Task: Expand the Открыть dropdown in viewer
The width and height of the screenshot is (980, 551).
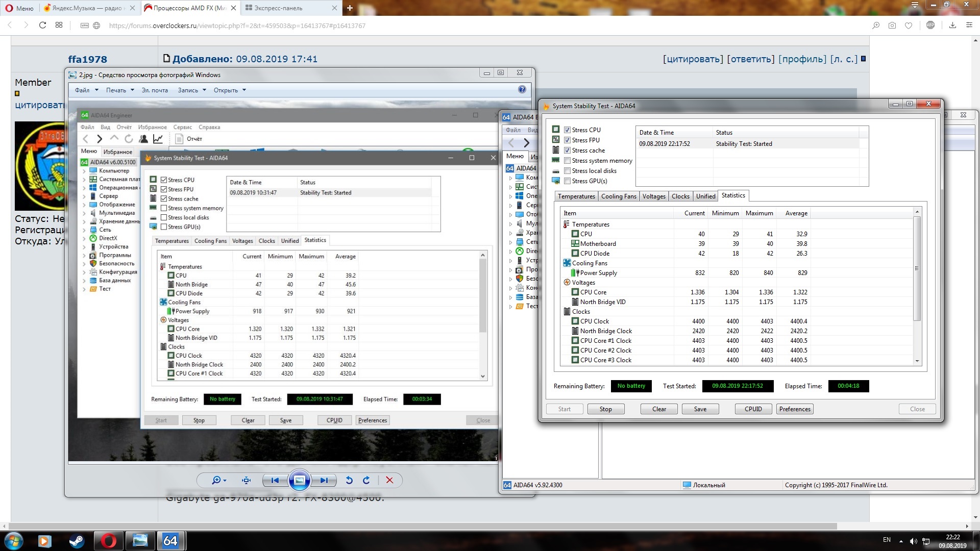Action: (229, 90)
